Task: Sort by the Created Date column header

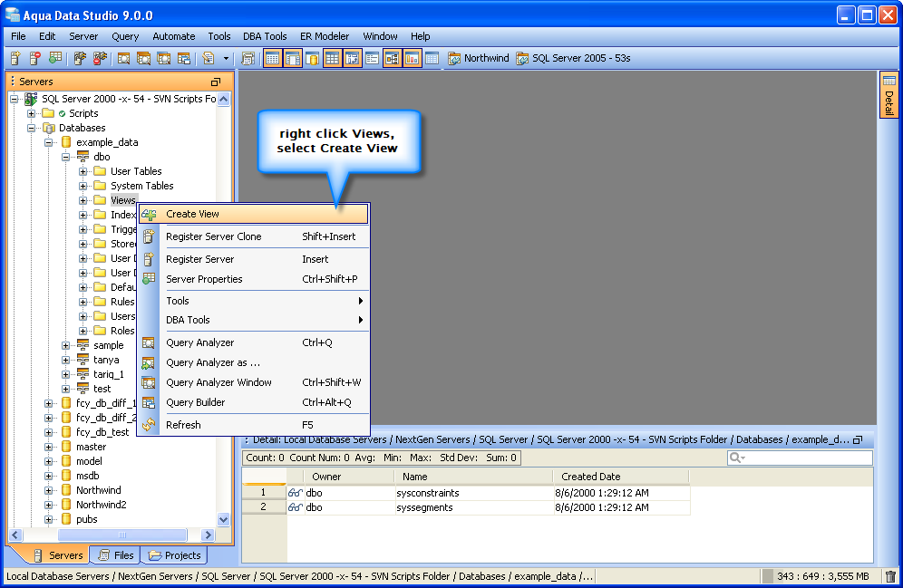Action: [621, 477]
